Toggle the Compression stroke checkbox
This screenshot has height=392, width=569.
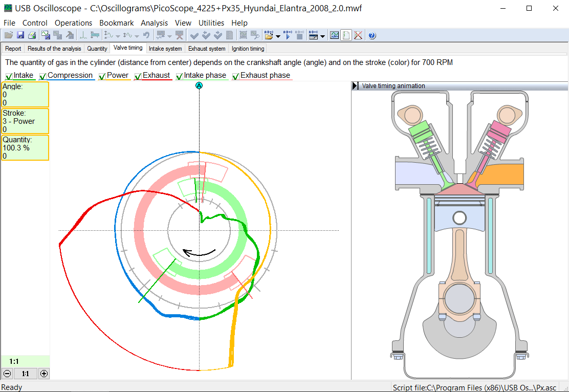point(43,76)
